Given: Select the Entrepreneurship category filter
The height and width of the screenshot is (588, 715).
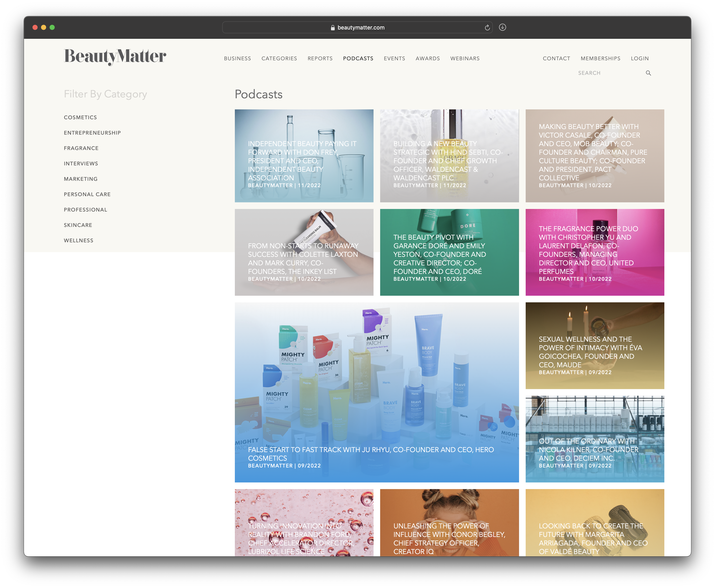Looking at the screenshot, I should (x=92, y=133).
